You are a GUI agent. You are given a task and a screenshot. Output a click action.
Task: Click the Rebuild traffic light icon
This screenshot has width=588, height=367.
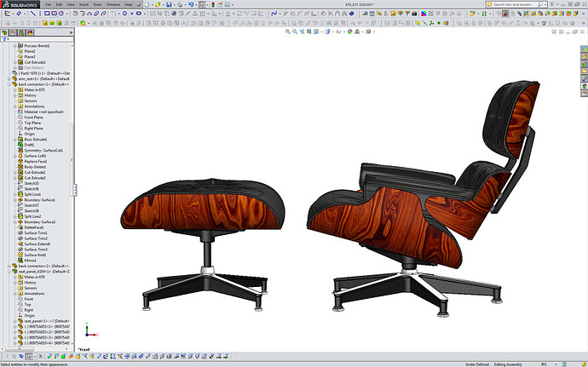pyautogui.click(x=213, y=4)
